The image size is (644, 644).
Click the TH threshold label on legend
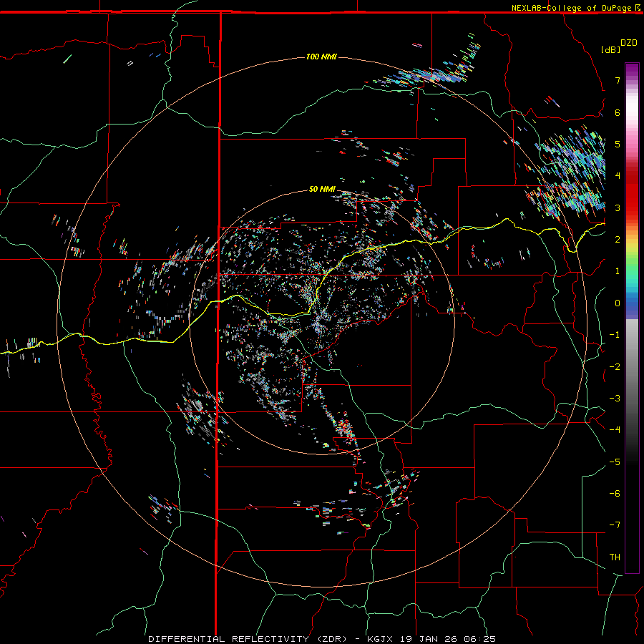point(615,557)
